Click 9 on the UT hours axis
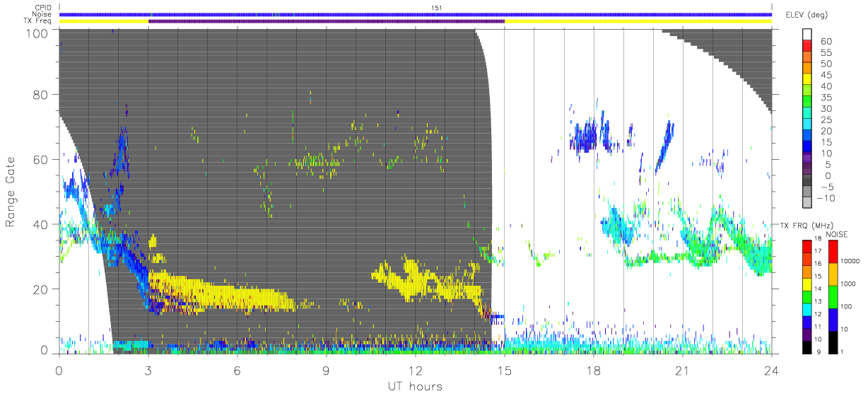 tap(327, 370)
